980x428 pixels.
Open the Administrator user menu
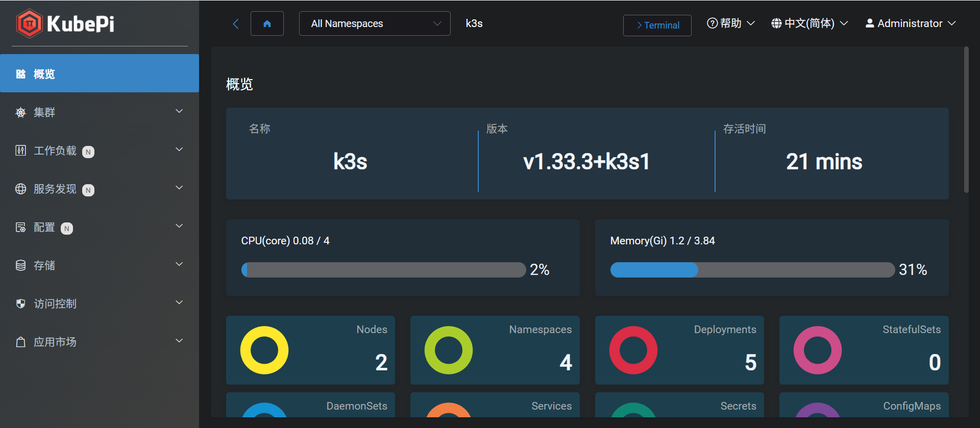[x=911, y=23]
